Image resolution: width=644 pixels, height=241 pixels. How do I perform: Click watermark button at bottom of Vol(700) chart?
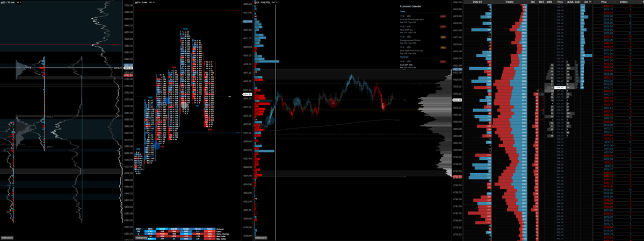pyautogui.click(x=262, y=238)
